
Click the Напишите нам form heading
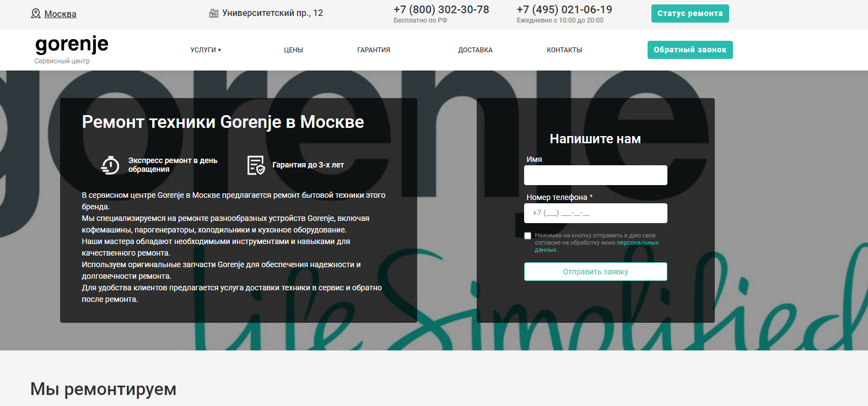click(x=595, y=139)
